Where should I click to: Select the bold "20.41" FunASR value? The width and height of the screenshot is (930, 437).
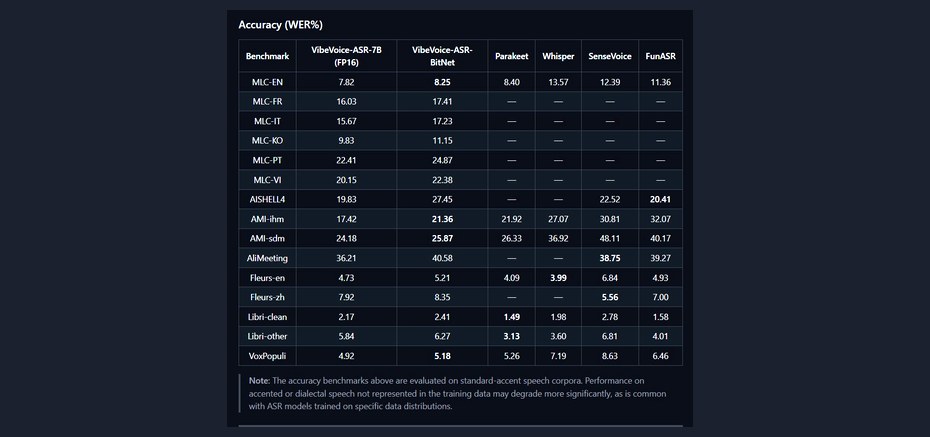click(x=660, y=200)
